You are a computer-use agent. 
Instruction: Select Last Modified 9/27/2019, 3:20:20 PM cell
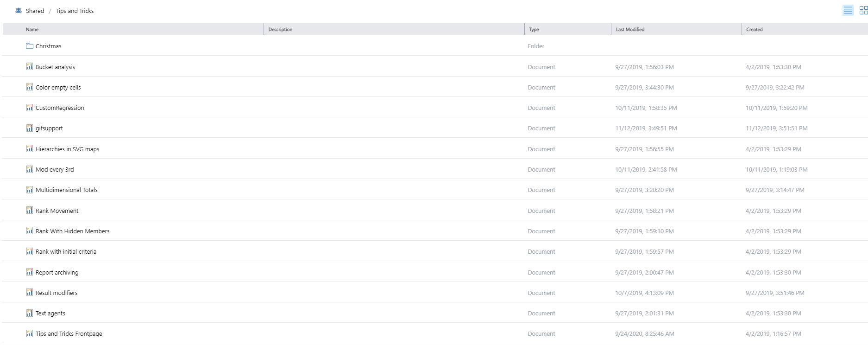click(x=644, y=190)
